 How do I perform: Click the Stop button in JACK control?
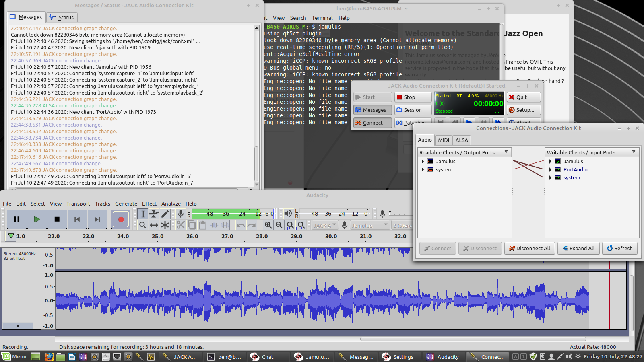(413, 97)
